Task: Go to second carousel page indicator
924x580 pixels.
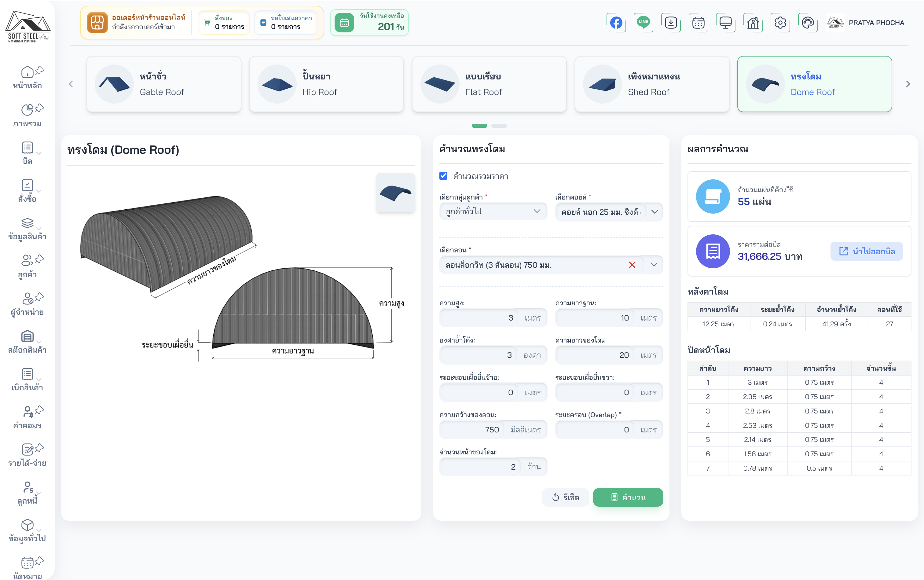Action: (499, 126)
